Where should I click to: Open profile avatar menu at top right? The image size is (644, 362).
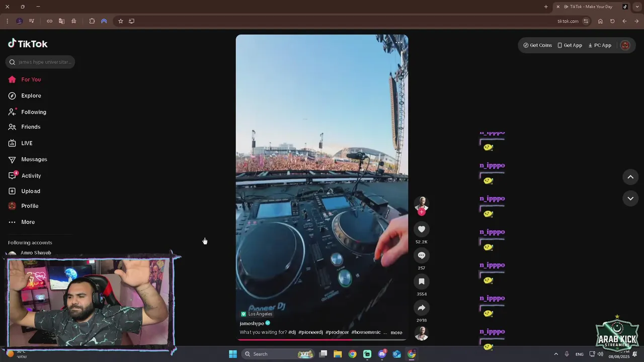(x=625, y=45)
